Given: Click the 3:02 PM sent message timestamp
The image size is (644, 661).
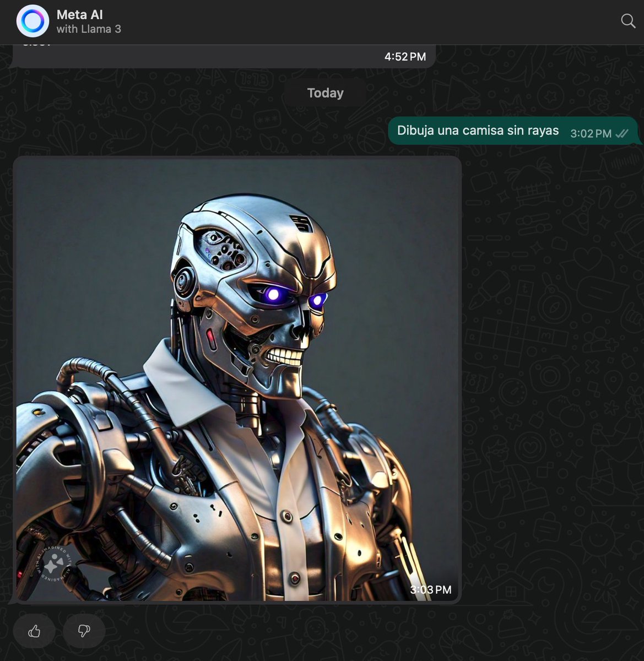Looking at the screenshot, I should (x=591, y=133).
